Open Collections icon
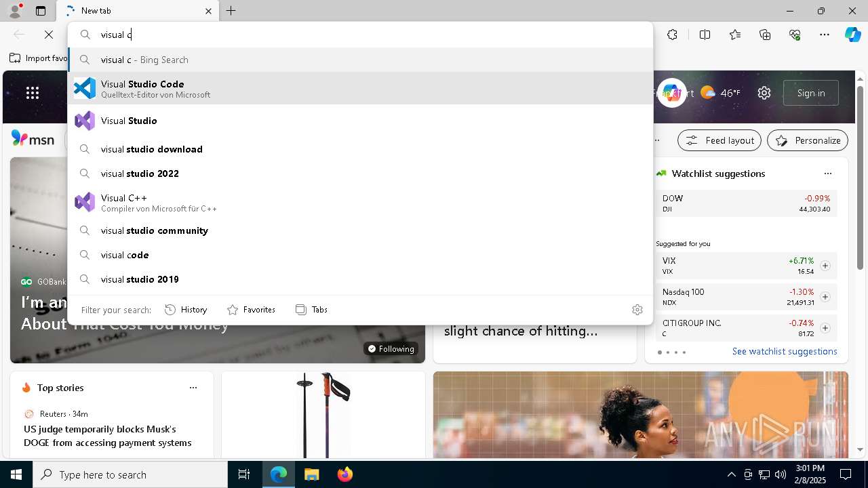Image resolution: width=868 pixels, height=488 pixels. click(x=765, y=35)
